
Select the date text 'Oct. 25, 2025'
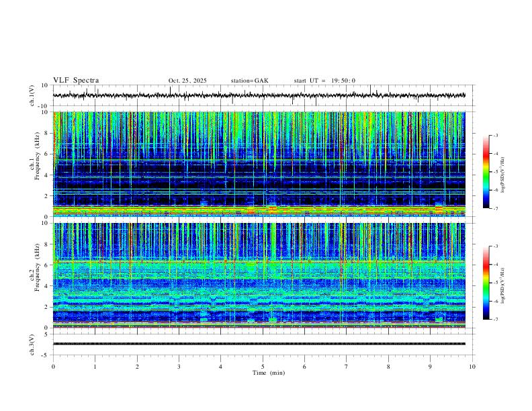click(x=187, y=81)
